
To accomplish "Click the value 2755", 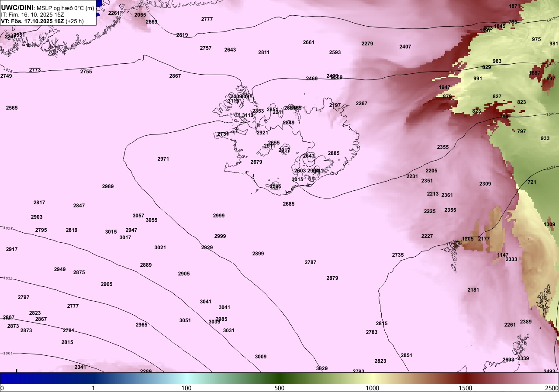I will tap(86, 72).
